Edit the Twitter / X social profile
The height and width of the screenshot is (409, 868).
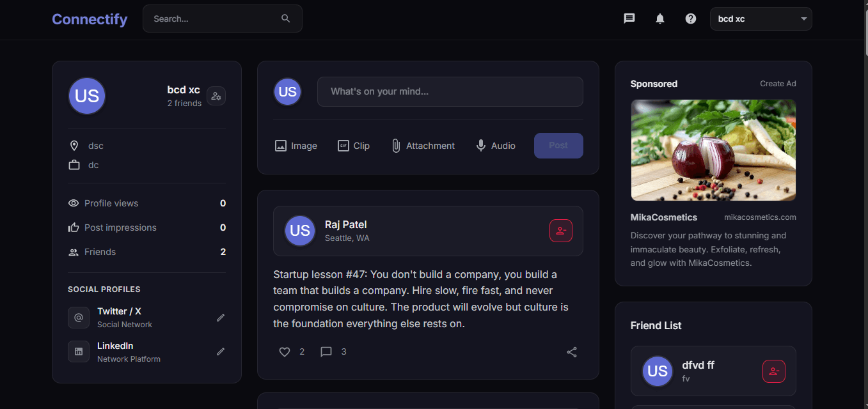click(x=221, y=318)
